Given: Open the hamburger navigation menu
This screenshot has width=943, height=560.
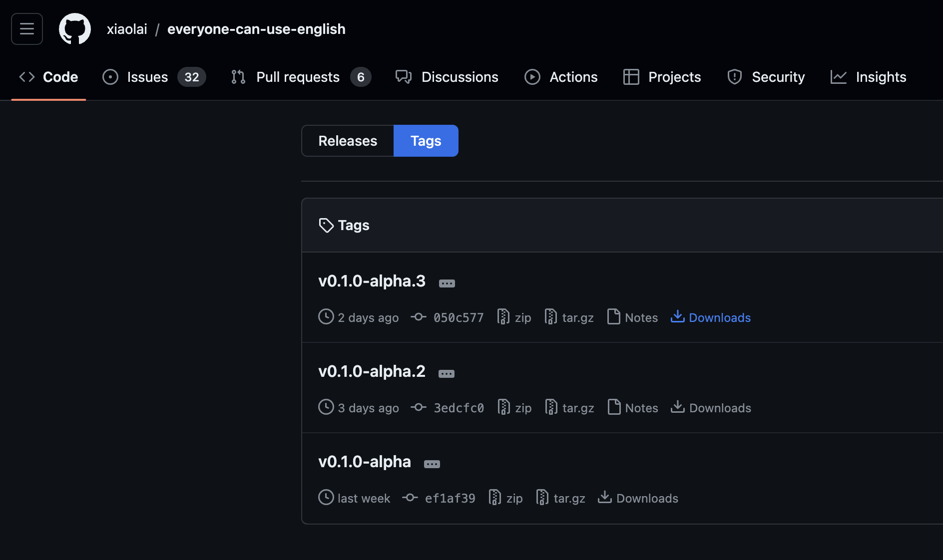Looking at the screenshot, I should click(27, 29).
